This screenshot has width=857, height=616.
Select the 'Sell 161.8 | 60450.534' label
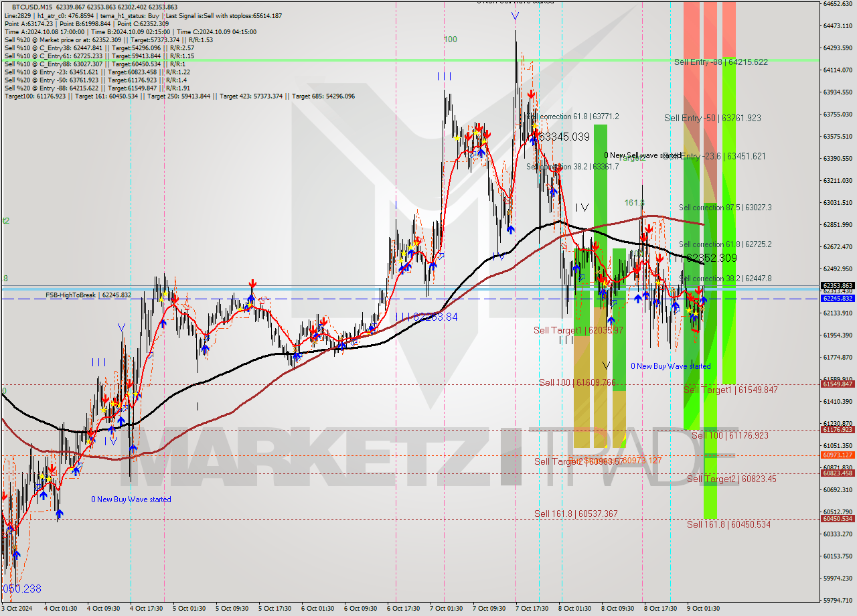click(728, 524)
